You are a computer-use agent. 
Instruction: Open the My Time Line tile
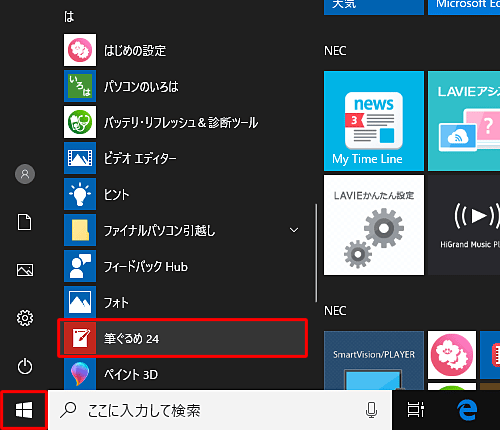(374, 121)
